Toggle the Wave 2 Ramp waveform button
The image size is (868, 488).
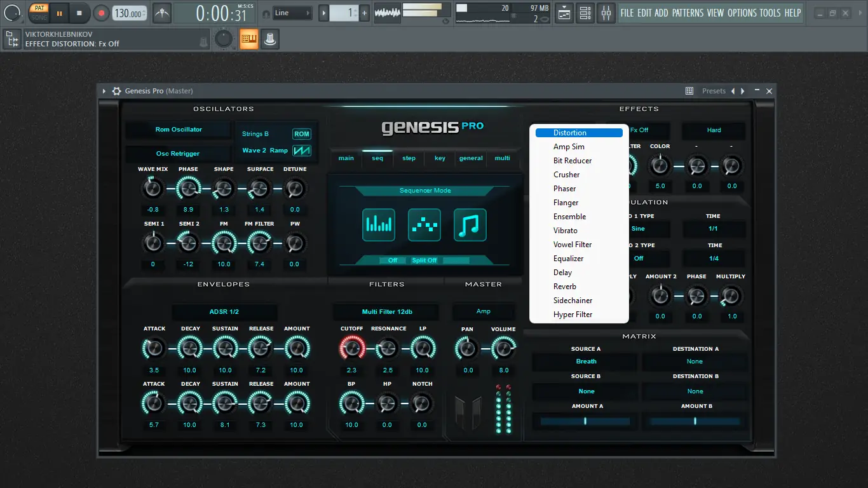301,151
